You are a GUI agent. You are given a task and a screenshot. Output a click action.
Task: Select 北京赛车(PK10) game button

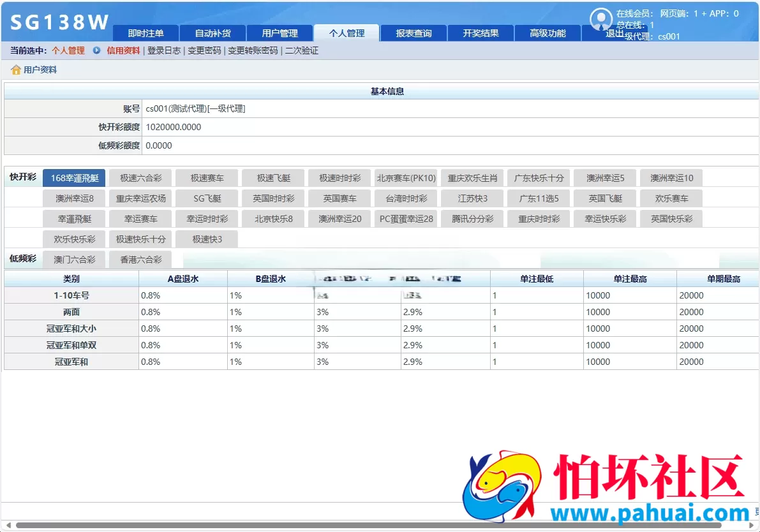(x=406, y=178)
